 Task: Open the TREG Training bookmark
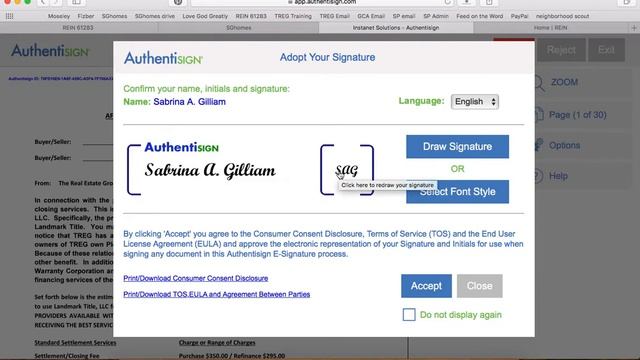pos(293,16)
